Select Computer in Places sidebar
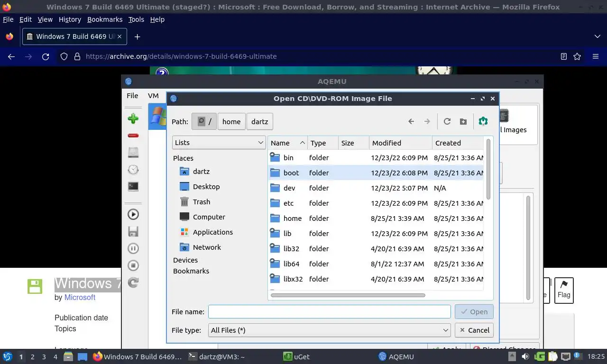This screenshot has width=607, height=364. tap(209, 217)
